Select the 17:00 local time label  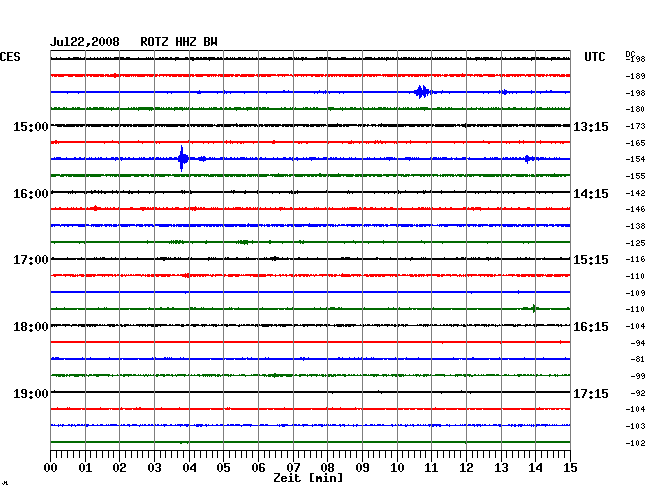31,260
